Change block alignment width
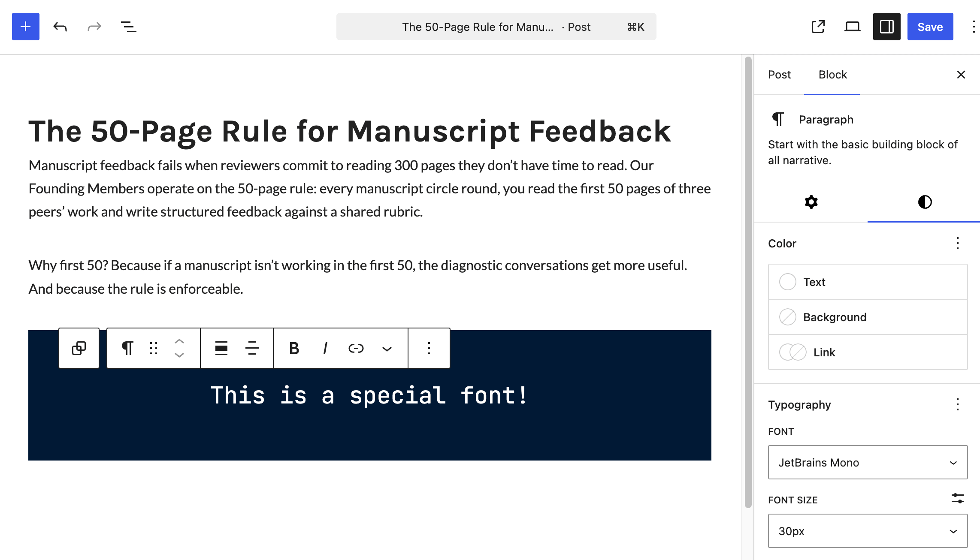 [221, 348]
